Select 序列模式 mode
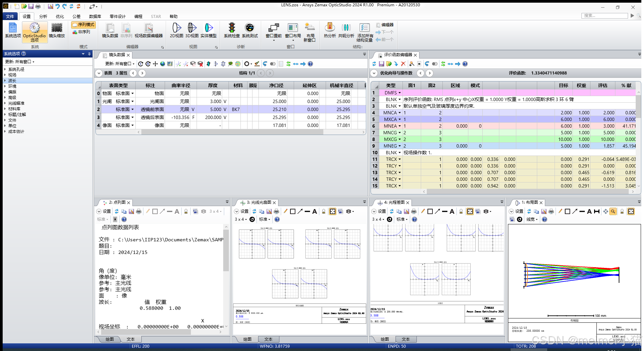Screen dimensions: 644x351 click(x=83, y=25)
